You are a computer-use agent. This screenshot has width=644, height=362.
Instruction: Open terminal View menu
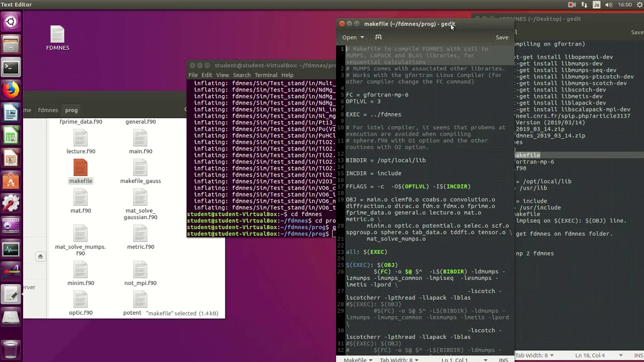[222, 75]
